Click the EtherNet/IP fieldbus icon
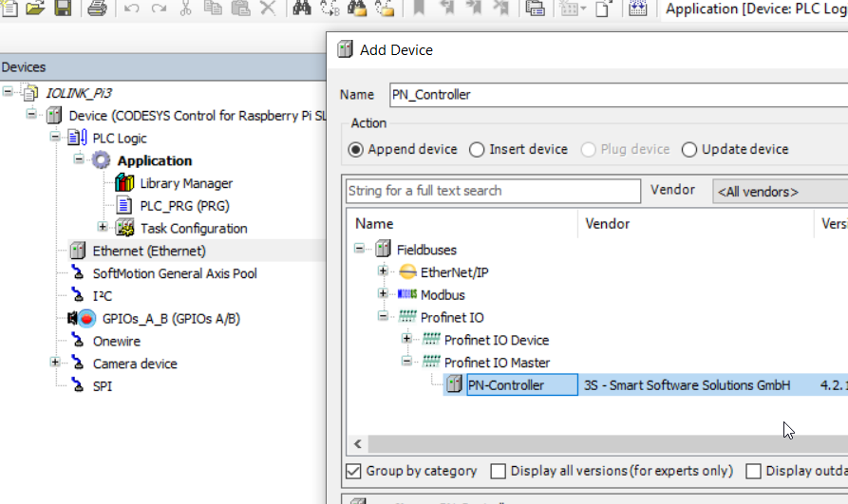Image resolution: width=848 pixels, height=504 pixels. [407, 272]
